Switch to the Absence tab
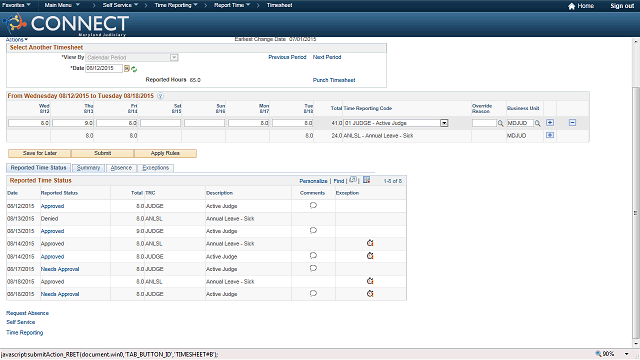 [x=121, y=168]
